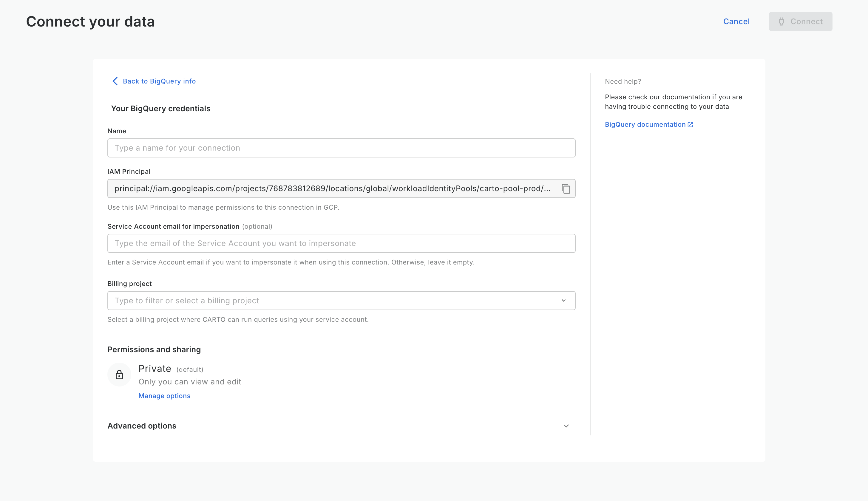Click the Permissions and sharing heading
Image resolution: width=868 pixels, height=501 pixels.
154,350
